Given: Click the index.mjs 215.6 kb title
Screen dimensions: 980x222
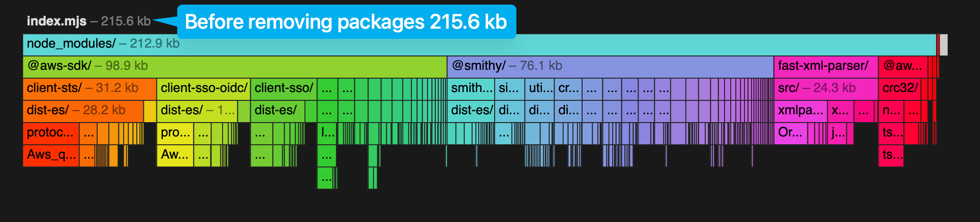Looking at the screenshot, I should coord(88,21).
